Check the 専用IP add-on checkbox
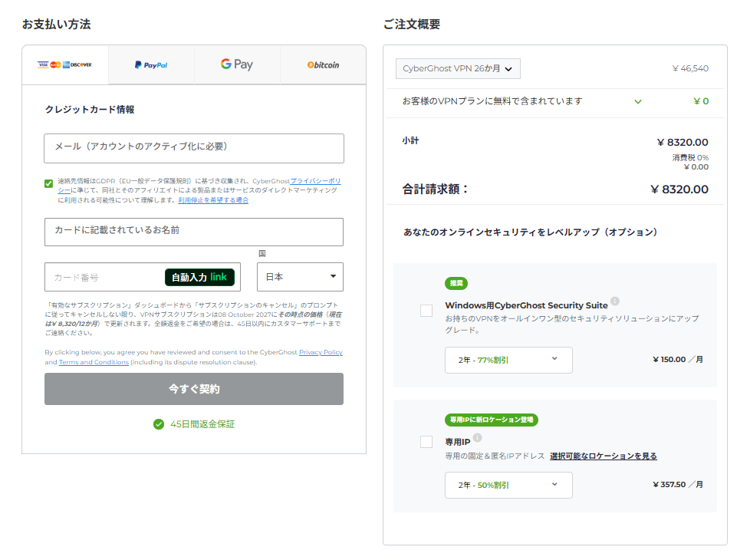 pos(426,441)
